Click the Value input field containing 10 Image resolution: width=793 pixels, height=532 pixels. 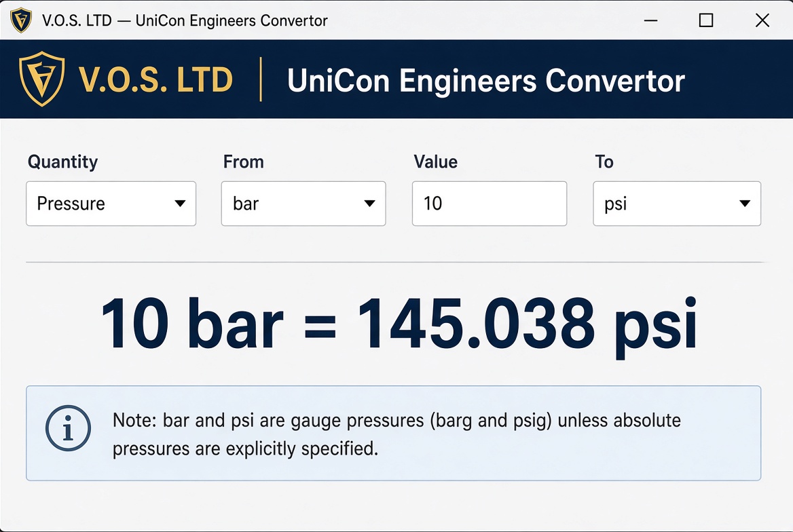coord(489,204)
